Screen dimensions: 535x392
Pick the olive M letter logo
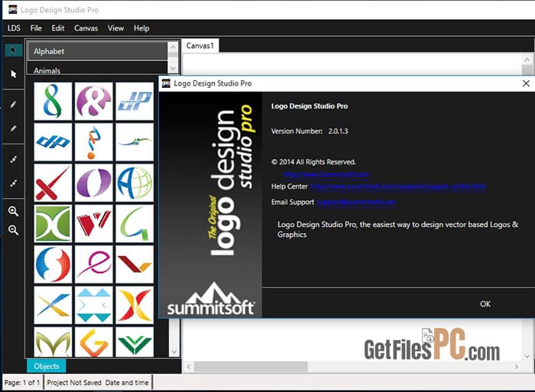tap(53, 342)
